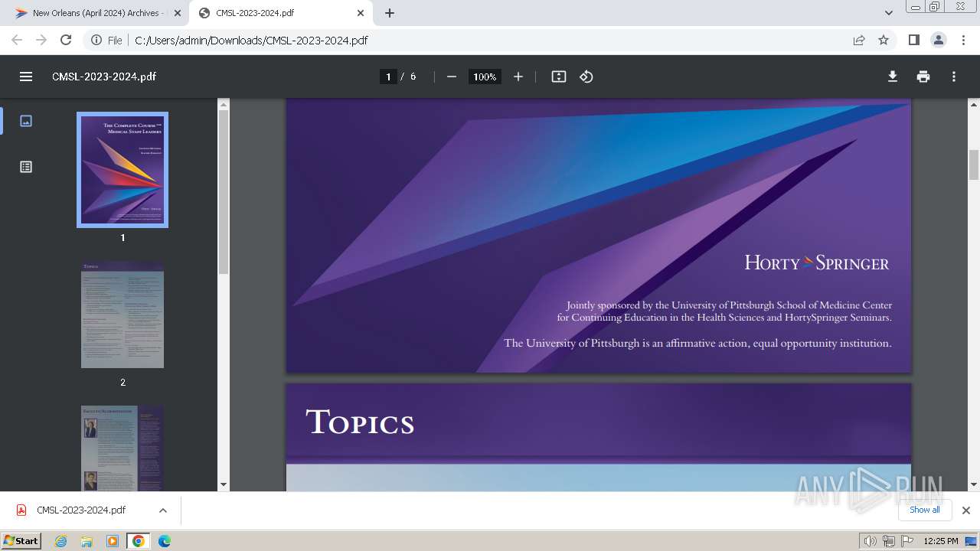Open a new browser tab
The width and height of the screenshot is (980, 551).
click(390, 13)
